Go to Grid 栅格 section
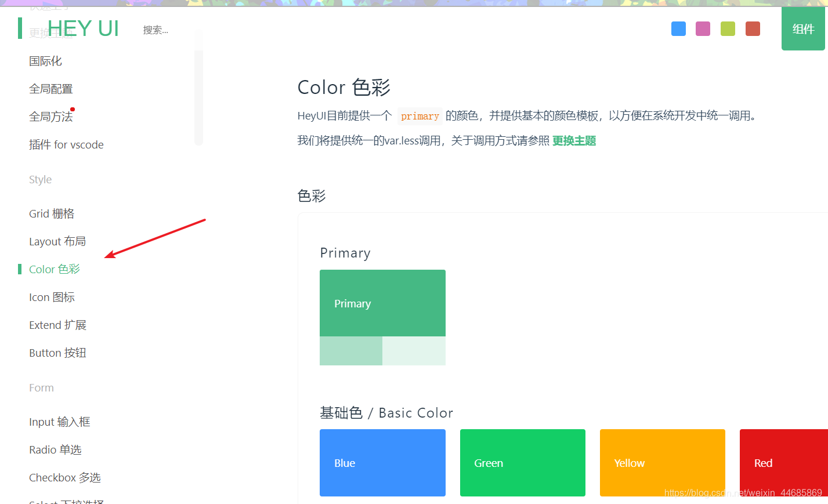828x504 pixels. point(52,213)
